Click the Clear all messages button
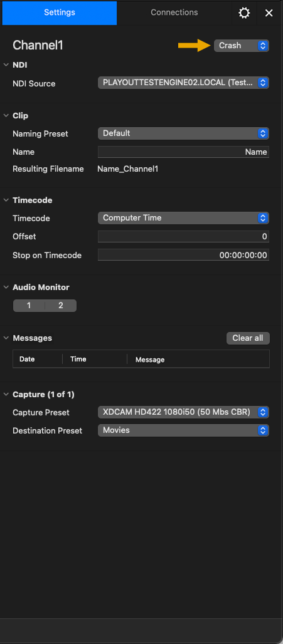The height and width of the screenshot is (644, 283). [x=248, y=338]
